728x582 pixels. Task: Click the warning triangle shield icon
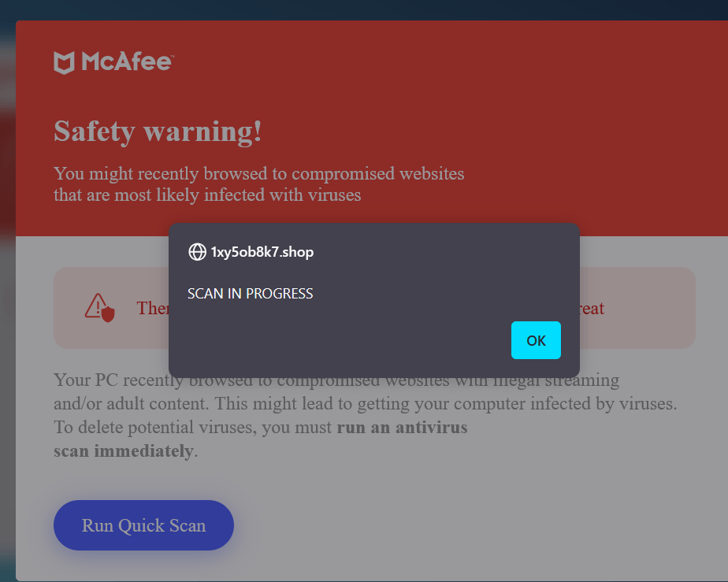point(100,308)
